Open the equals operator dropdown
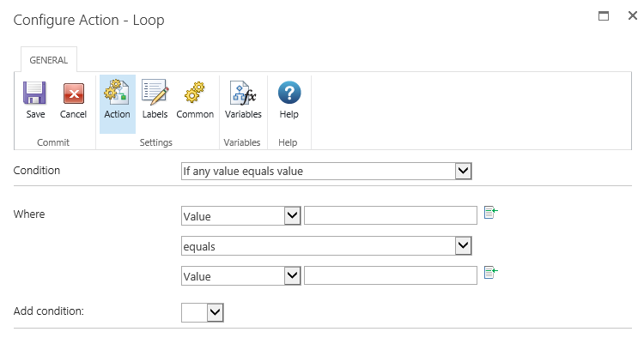The image size is (644, 344). (x=464, y=246)
